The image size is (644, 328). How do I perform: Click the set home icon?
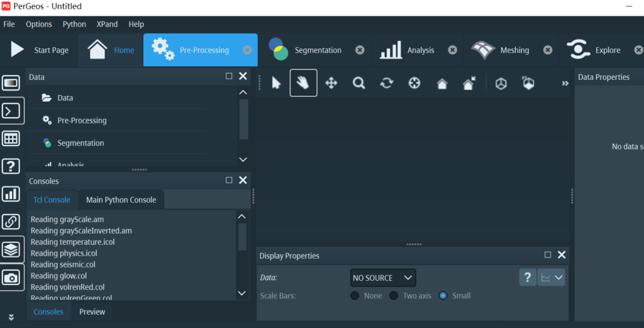click(x=469, y=83)
